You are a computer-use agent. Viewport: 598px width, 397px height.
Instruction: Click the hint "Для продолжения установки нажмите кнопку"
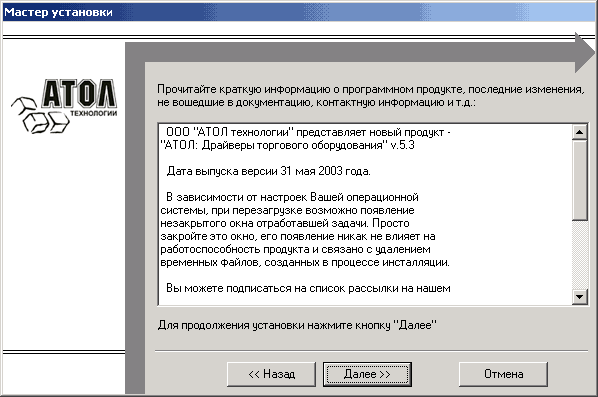tap(297, 325)
